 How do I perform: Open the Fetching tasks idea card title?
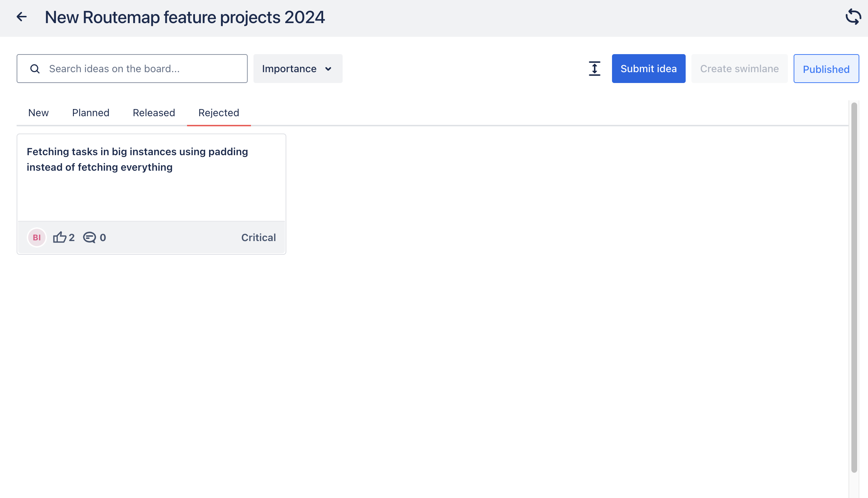click(x=137, y=159)
